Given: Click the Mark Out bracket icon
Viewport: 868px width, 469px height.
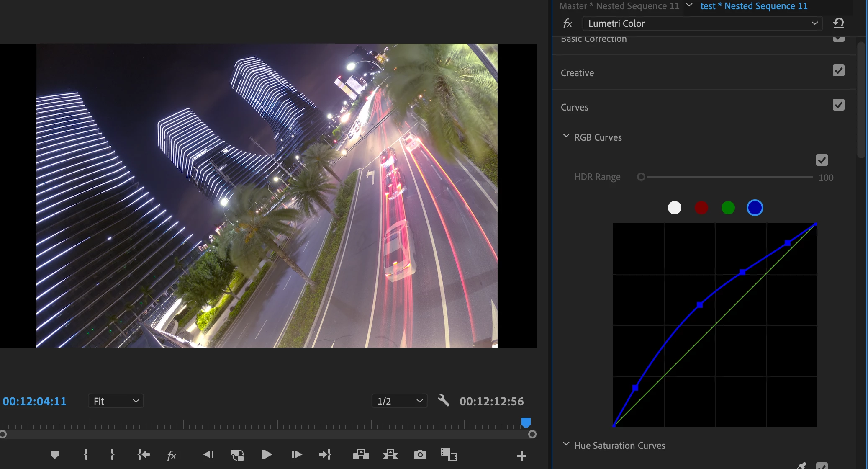Looking at the screenshot, I should click(x=112, y=455).
